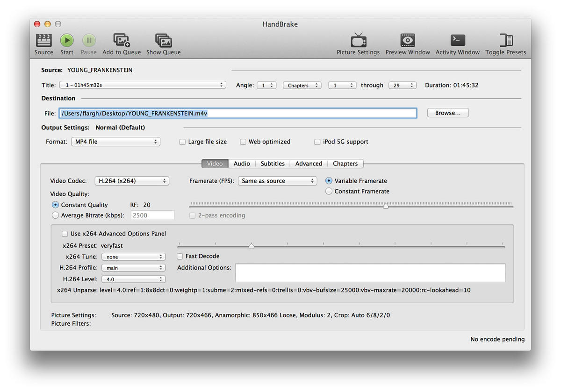
Task: Switch to the Subtitles tab
Action: pos(273,164)
